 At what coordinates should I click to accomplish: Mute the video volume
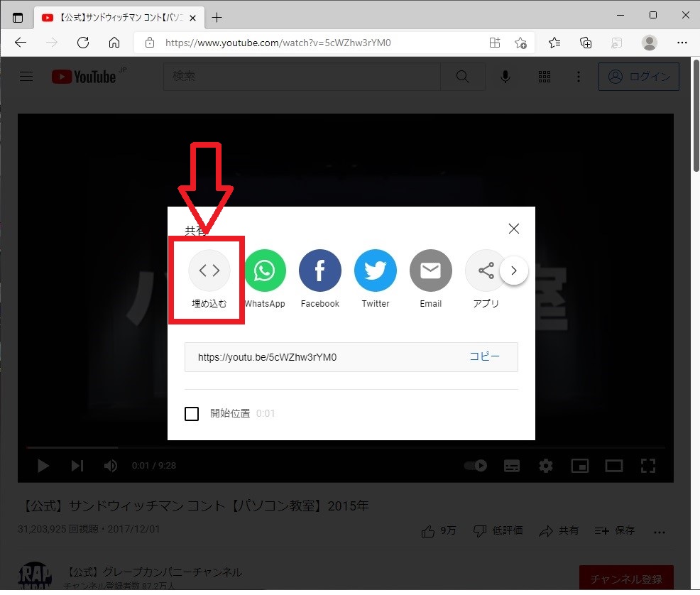pos(111,466)
